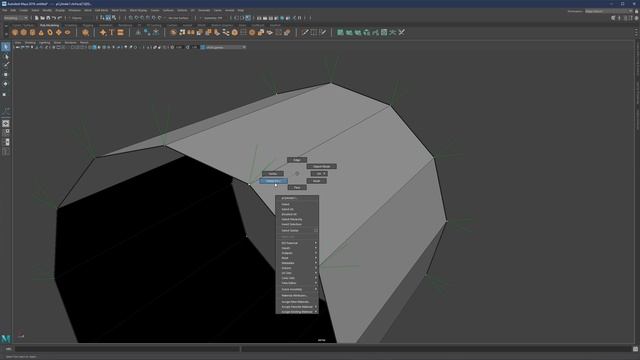Viewport: 640px width, 360px height.
Task: Open the Modeling menu set dropdown
Action: pos(16,18)
